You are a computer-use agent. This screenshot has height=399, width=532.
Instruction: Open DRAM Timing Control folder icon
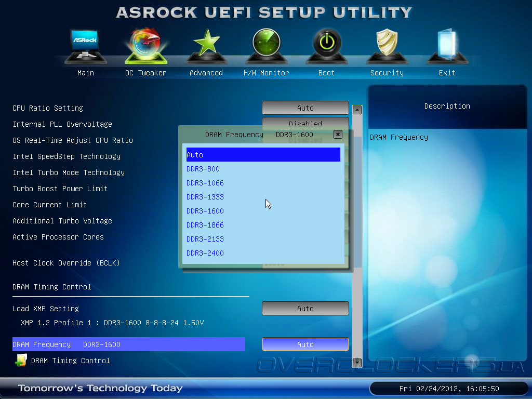point(21,361)
